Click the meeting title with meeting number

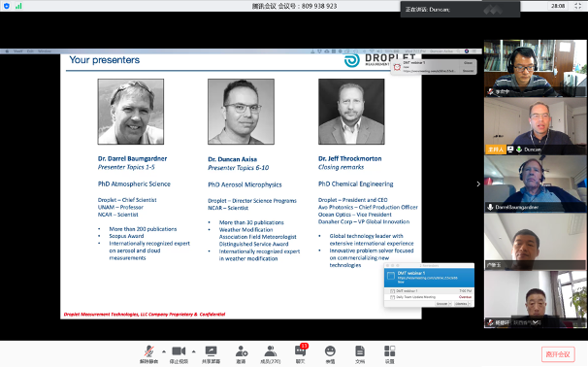pos(294,6)
